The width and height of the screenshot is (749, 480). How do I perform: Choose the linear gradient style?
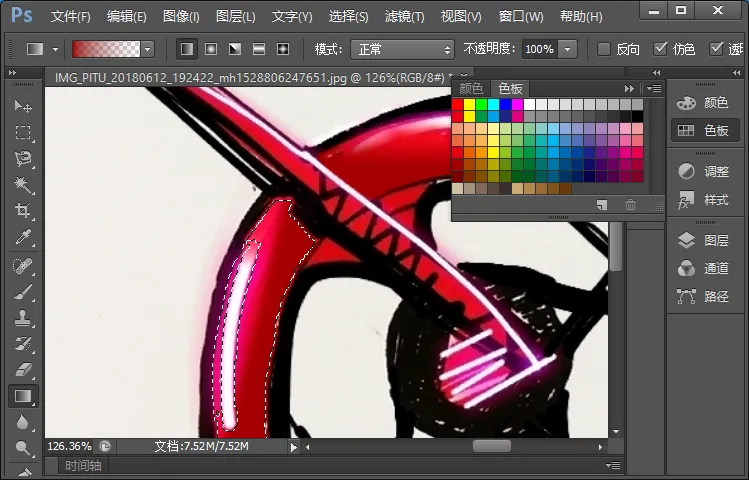[187, 49]
